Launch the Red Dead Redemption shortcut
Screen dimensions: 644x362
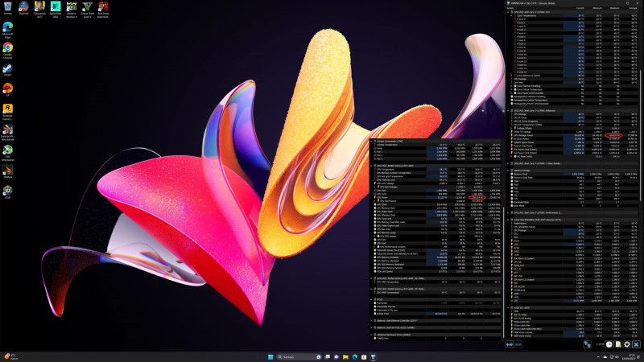click(x=103, y=9)
